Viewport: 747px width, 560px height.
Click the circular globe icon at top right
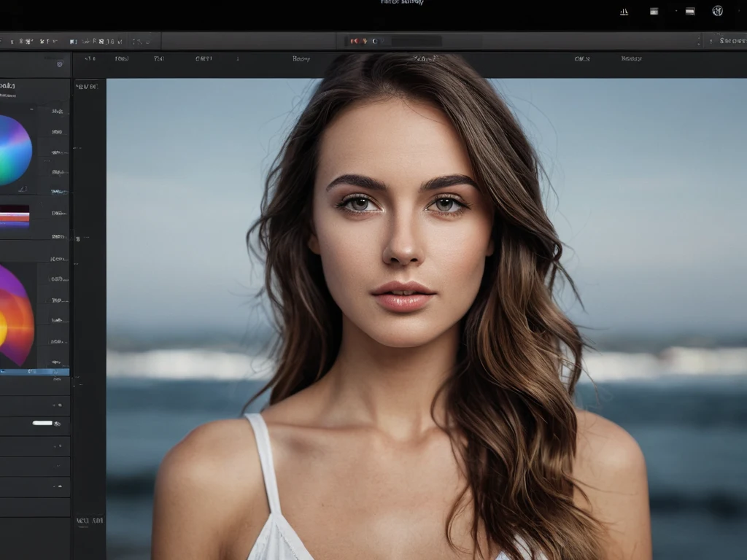tap(717, 11)
